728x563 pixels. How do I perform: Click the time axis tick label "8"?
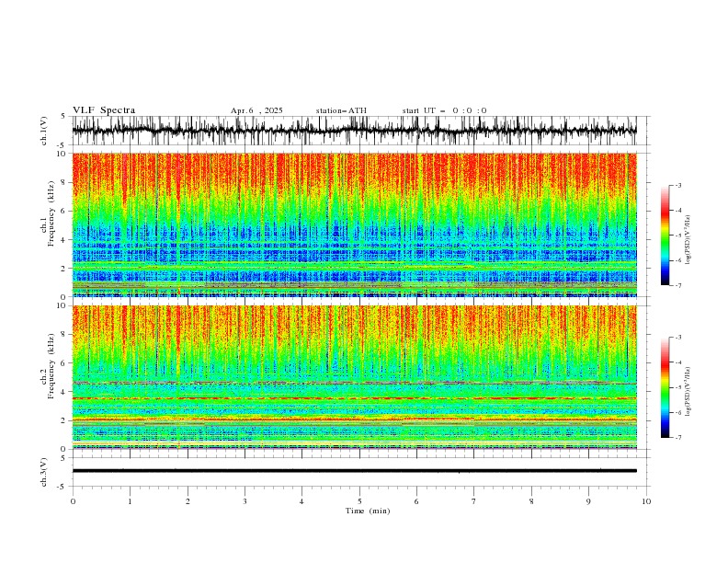(531, 501)
